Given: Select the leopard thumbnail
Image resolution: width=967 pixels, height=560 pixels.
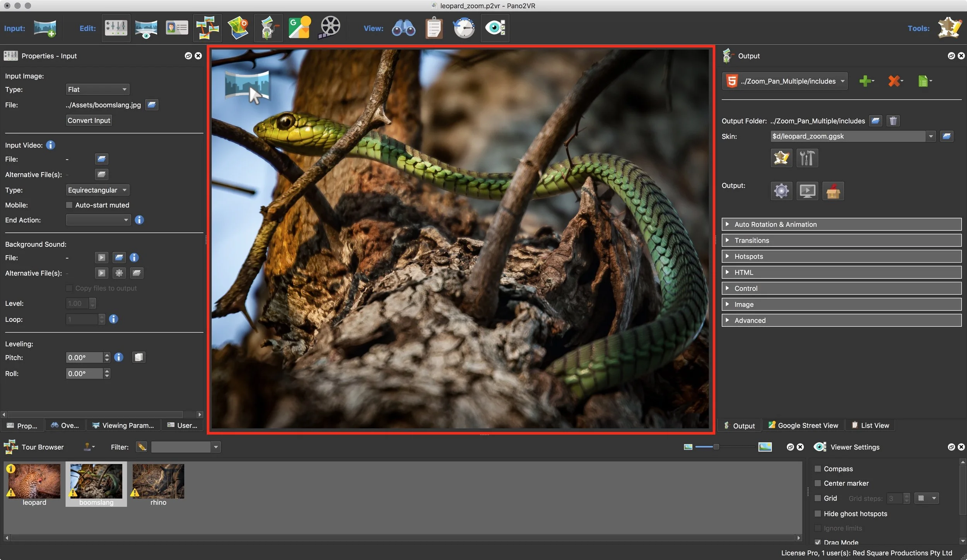Looking at the screenshot, I should tap(34, 485).
